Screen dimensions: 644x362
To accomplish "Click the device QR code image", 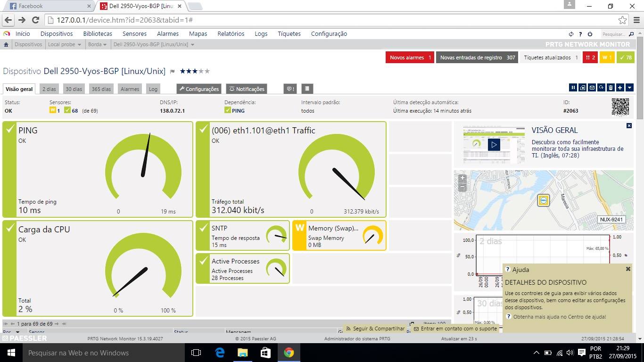I will point(620,107).
